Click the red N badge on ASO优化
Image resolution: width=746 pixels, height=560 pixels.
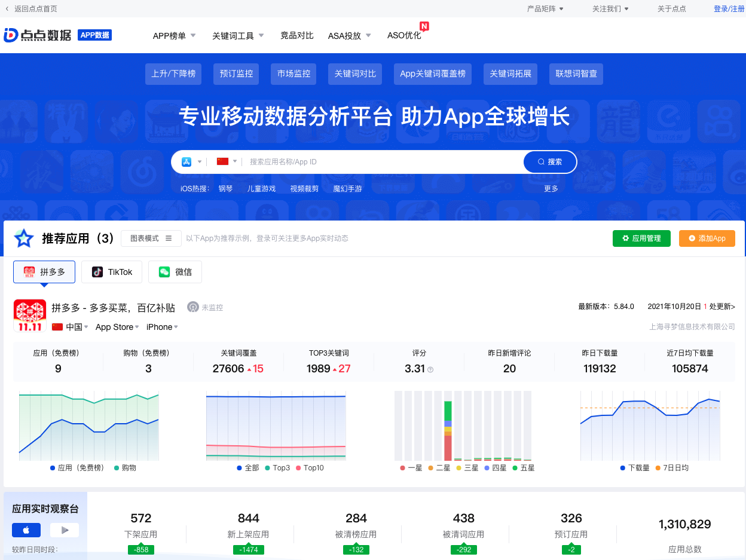click(x=424, y=26)
